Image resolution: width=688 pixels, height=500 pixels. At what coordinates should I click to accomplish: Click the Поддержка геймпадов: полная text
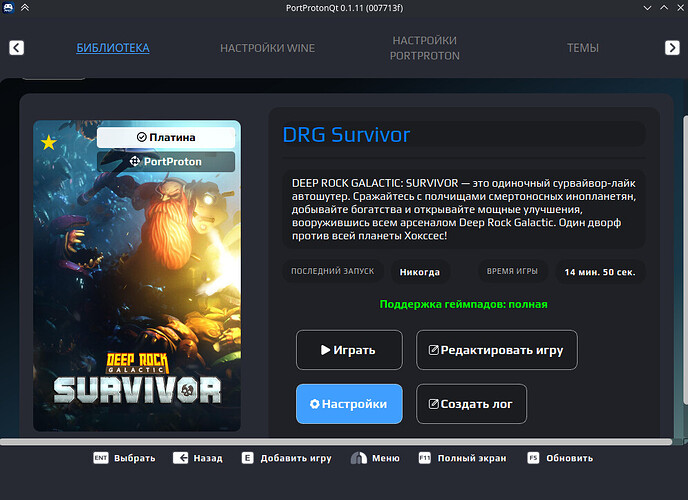[x=464, y=304]
